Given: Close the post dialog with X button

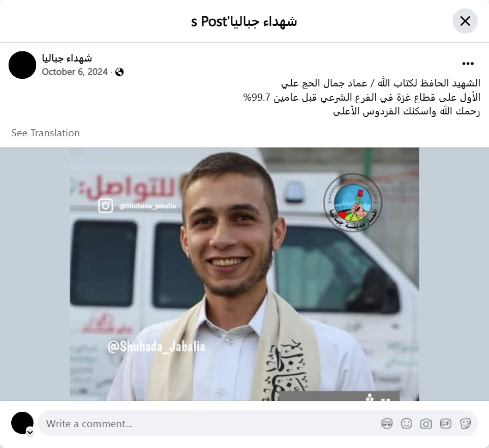Looking at the screenshot, I should (x=465, y=21).
